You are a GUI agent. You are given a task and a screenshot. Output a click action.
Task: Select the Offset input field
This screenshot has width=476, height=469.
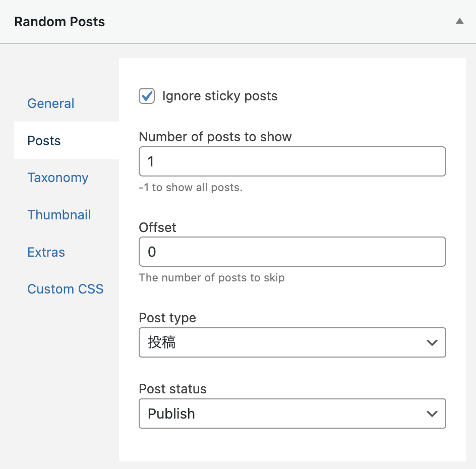[x=292, y=252]
